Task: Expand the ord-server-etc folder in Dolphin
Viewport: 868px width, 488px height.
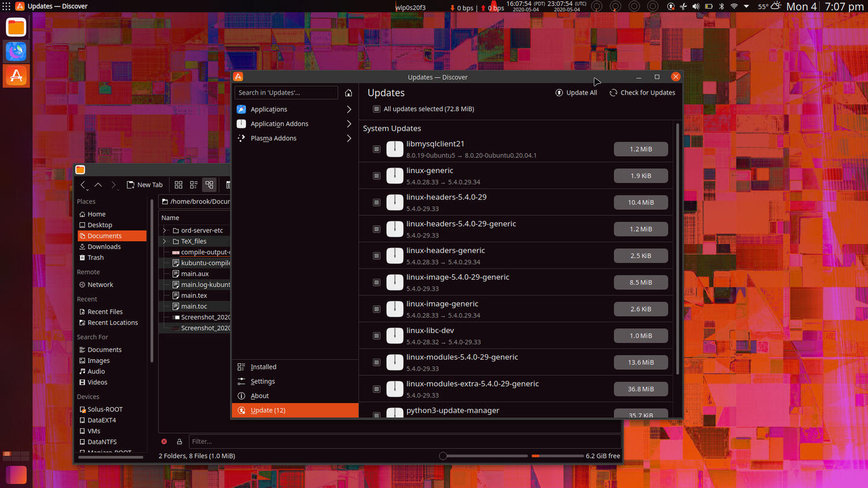Action: pyautogui.click(x=165, y=230)
